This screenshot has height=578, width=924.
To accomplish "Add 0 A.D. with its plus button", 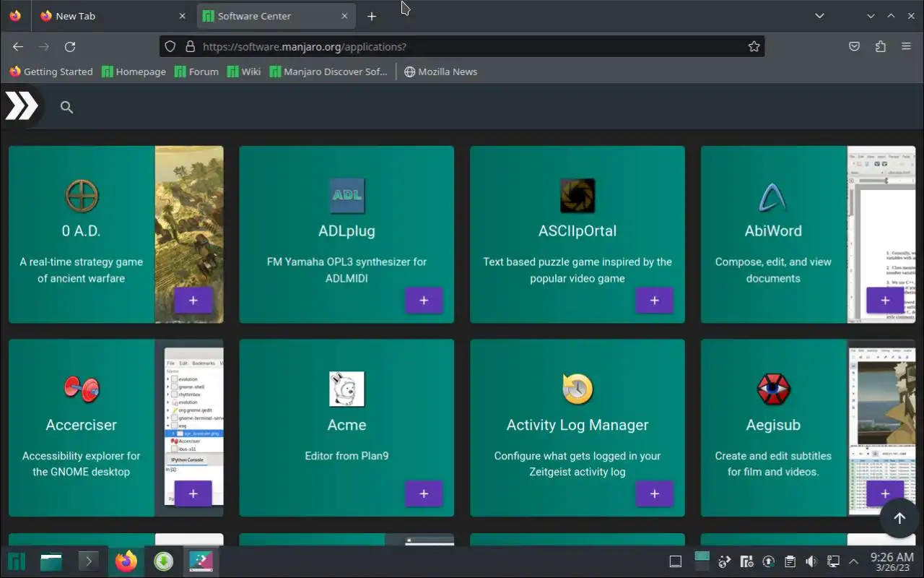I will tap(193, 300).
